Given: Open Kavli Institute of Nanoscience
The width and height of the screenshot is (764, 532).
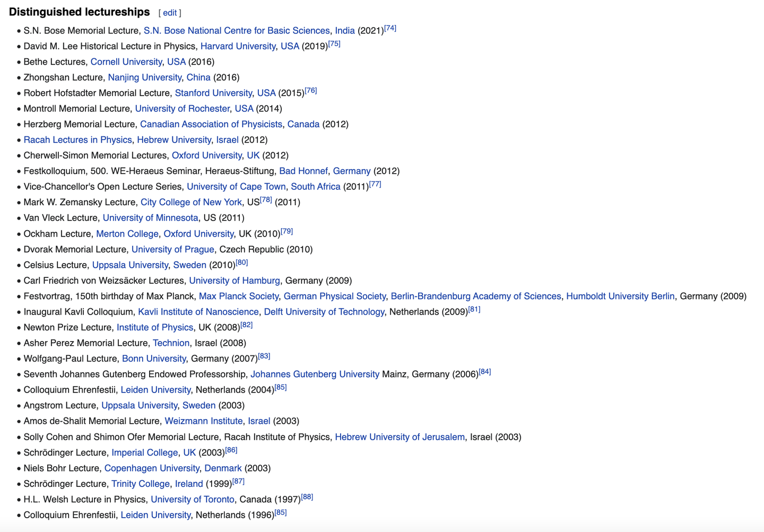Looking at the screenshot, I should tap(198, 312).
